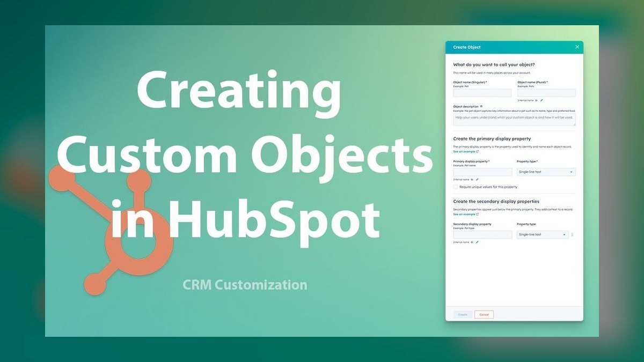The height and width of the screenshot is (362, 644).
Task: Click the Cancel button
Action: [x=484, y=315]
